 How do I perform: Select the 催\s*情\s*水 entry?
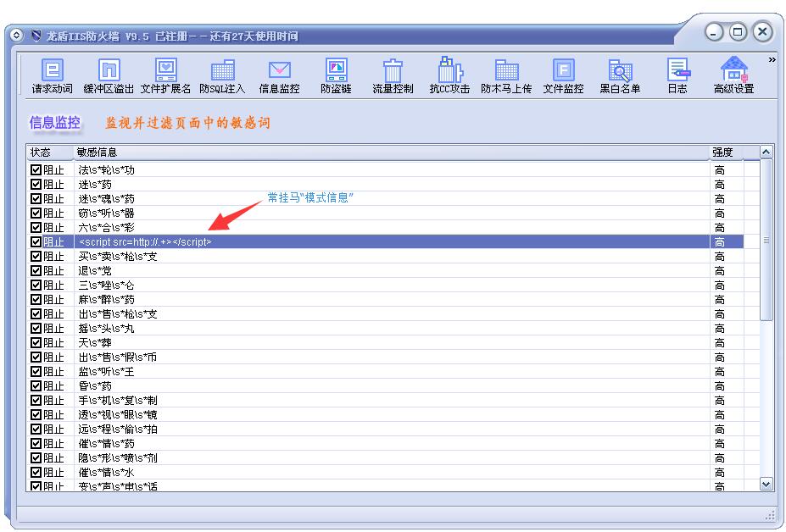tap(106, 473)
